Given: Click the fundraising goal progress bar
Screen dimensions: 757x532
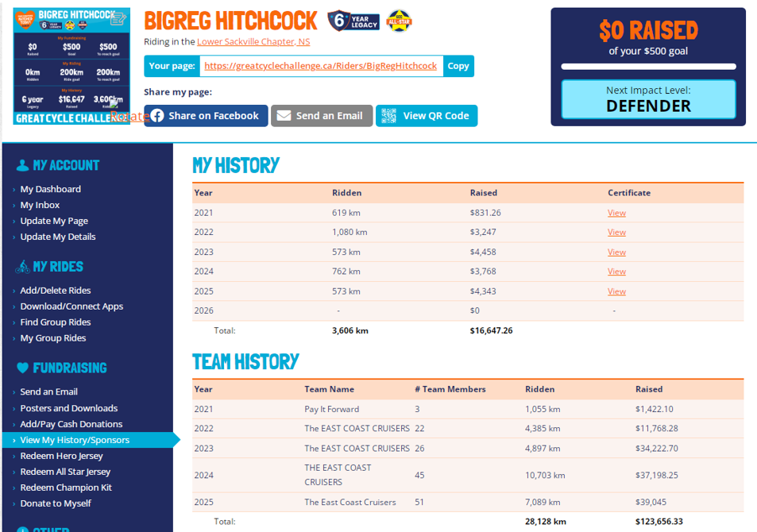Looking at the screenshot, I should [648, 67].
